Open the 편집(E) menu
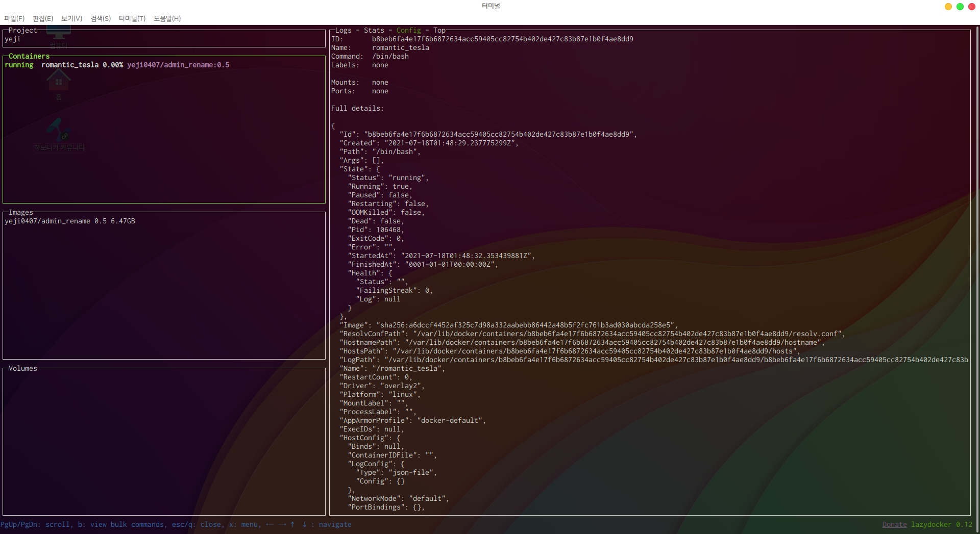Image resolution: width=980 pixels, height=534 pixels. [x=43, y=18]
